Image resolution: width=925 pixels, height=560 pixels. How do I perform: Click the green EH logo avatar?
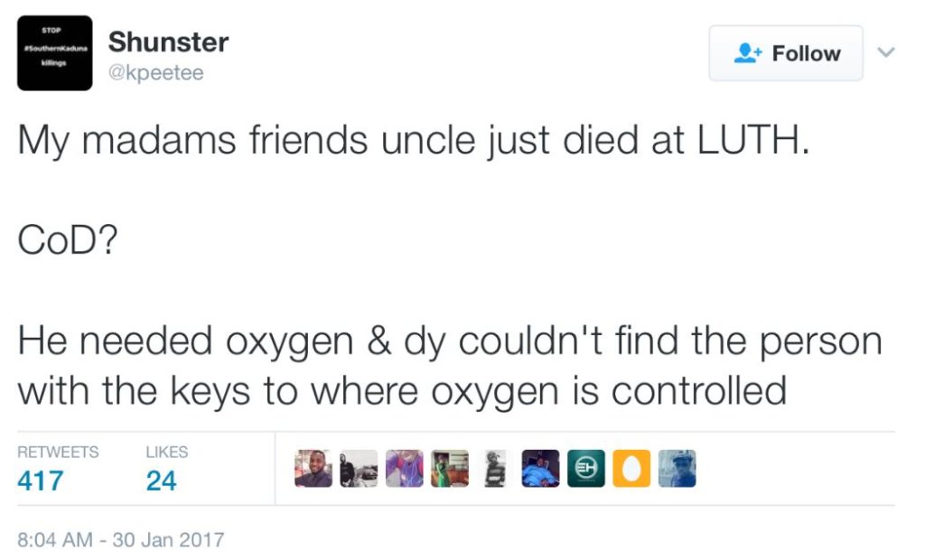[x=586, y=469]
